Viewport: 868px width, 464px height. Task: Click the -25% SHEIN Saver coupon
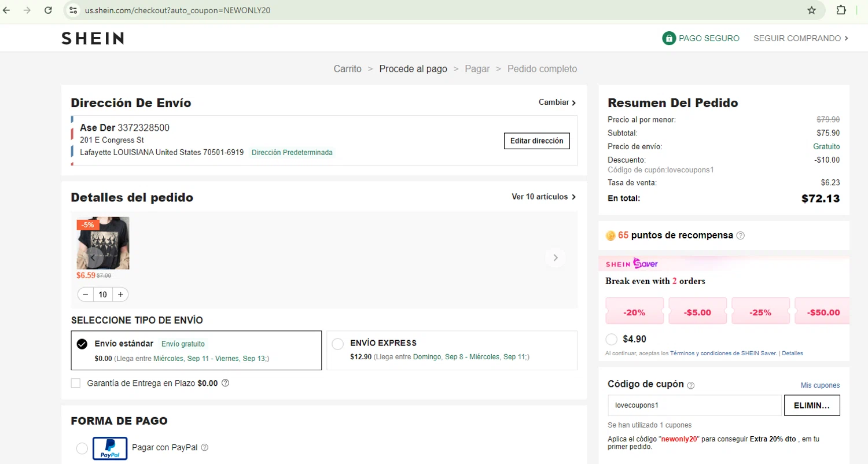(x=760, y=312)
